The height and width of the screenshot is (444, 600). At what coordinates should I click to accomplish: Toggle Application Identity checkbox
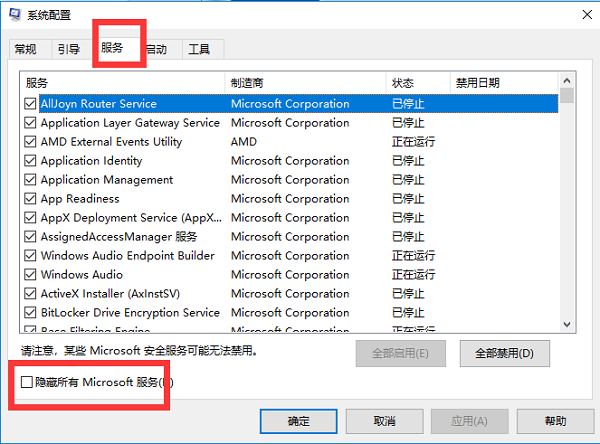[x=30, y=160]
